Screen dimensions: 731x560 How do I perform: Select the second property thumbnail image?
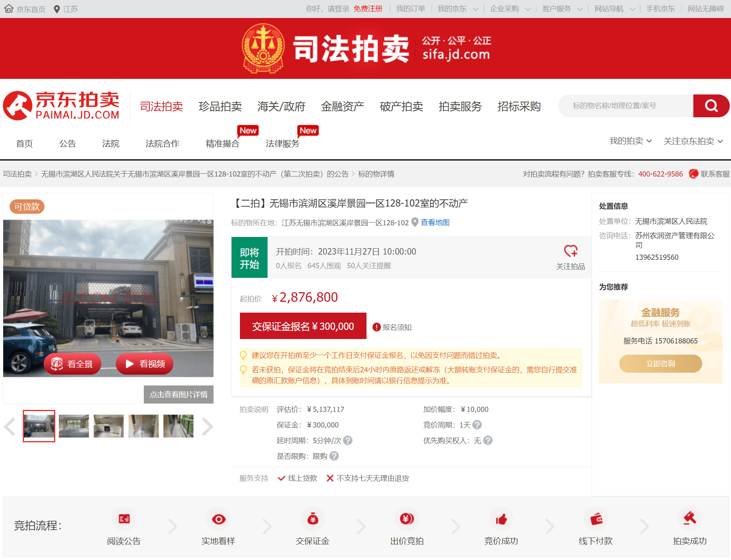click(74, 426)
